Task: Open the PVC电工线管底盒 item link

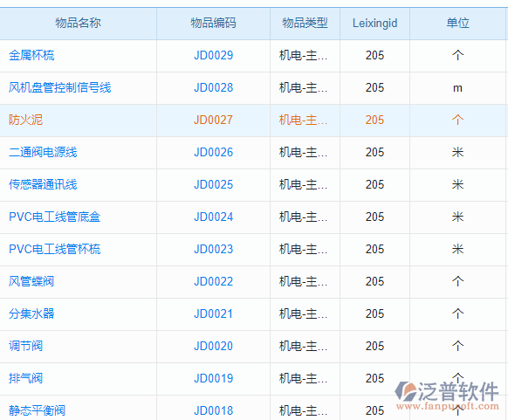Action: pos(54,217)
